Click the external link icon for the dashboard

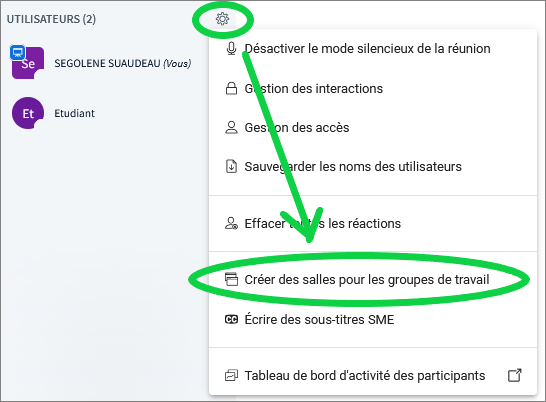point(515,375)
